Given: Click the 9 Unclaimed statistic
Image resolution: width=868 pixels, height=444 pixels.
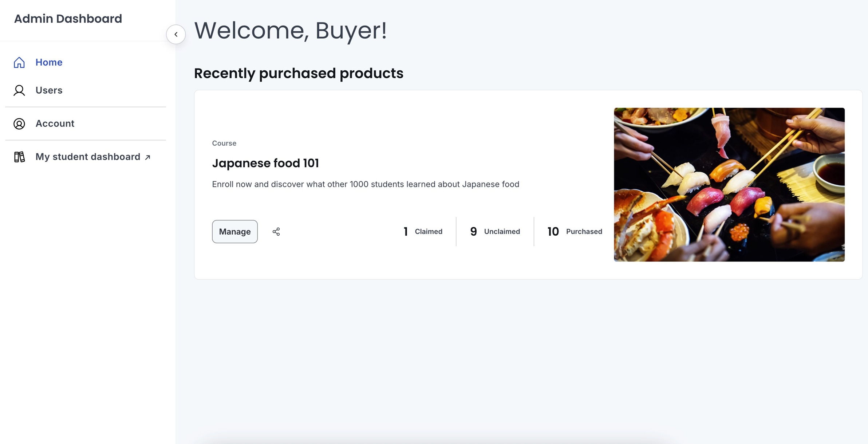Looking at the screenshot, I should 495,232.
